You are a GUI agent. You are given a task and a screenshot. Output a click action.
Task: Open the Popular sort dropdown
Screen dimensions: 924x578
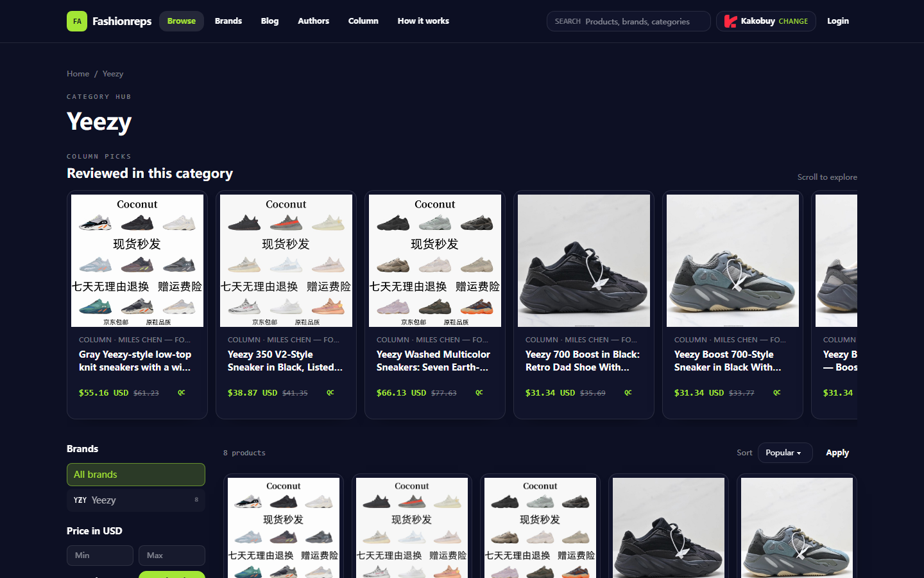[785, 453]
